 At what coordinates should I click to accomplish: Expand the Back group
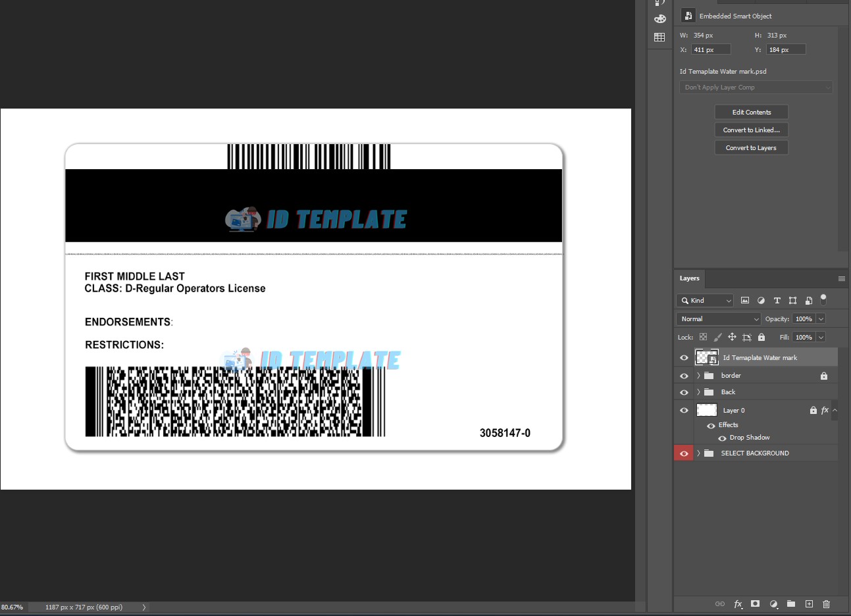tap(698, 392)
